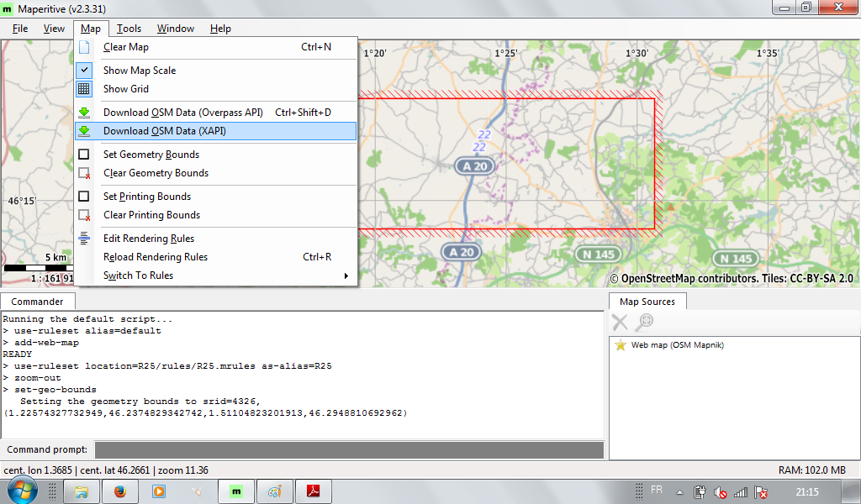Select Download OSM Data (XAPI)
Screen dimensions: 861x504
click(216, 131)
